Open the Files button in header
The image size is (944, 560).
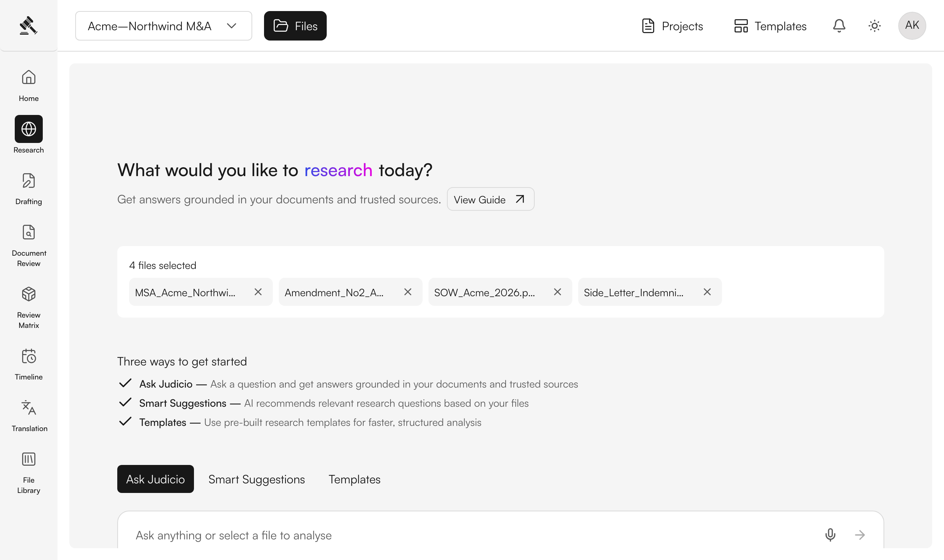coord(295,26)
